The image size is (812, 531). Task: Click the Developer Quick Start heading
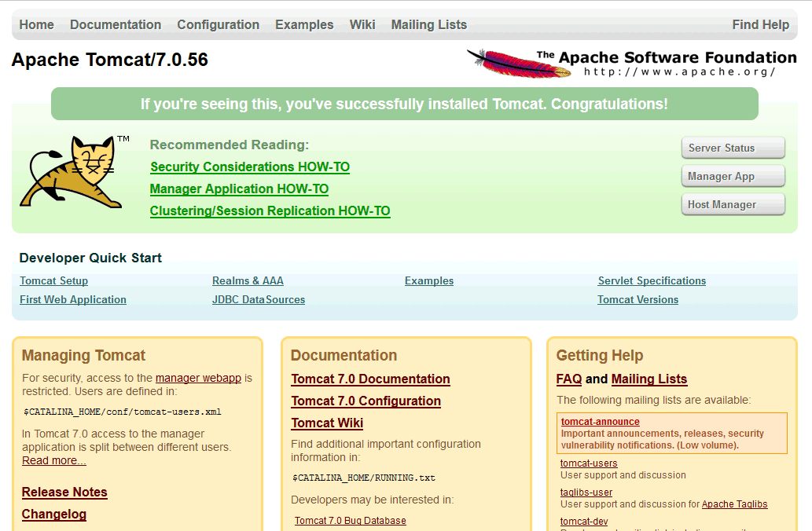[90, 258]
